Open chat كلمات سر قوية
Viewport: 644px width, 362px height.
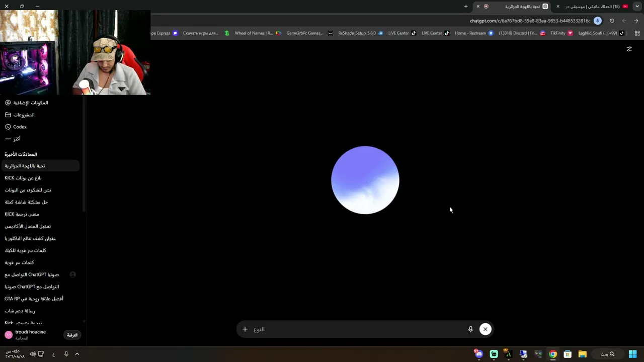(40, 262)
